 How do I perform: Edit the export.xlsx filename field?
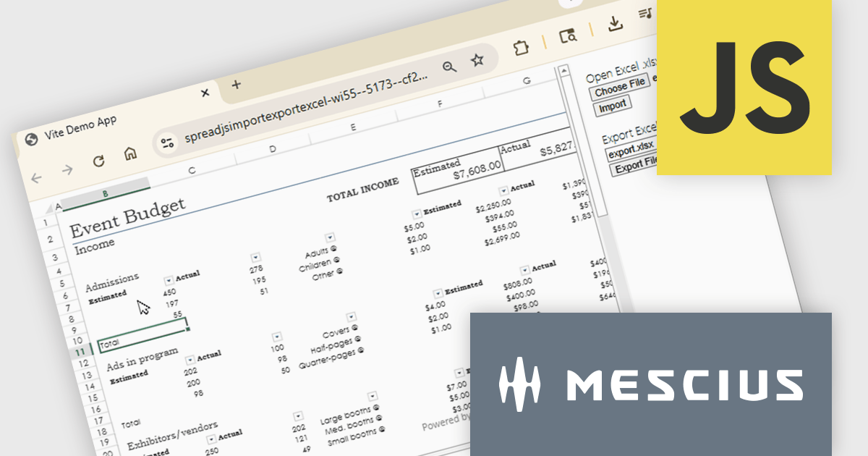click(x=631, y=151)
